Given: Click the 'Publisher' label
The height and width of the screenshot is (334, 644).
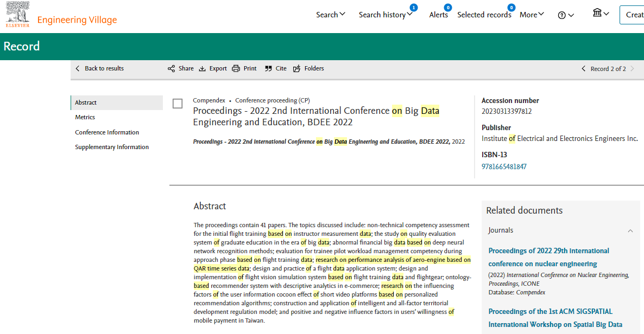Looking at the screenshot, I should (x=496, y=127).
